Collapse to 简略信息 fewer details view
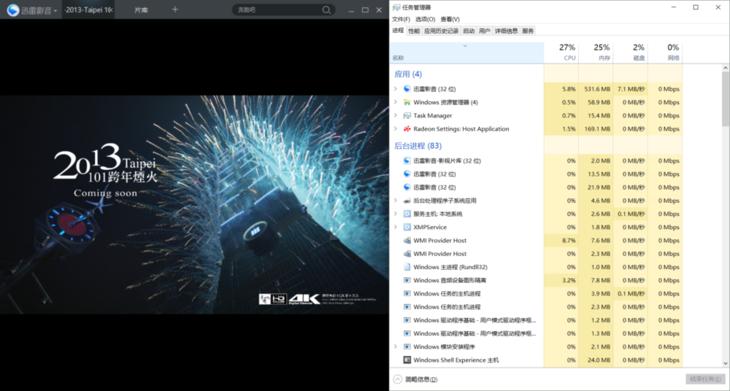 tap(416, 379)
